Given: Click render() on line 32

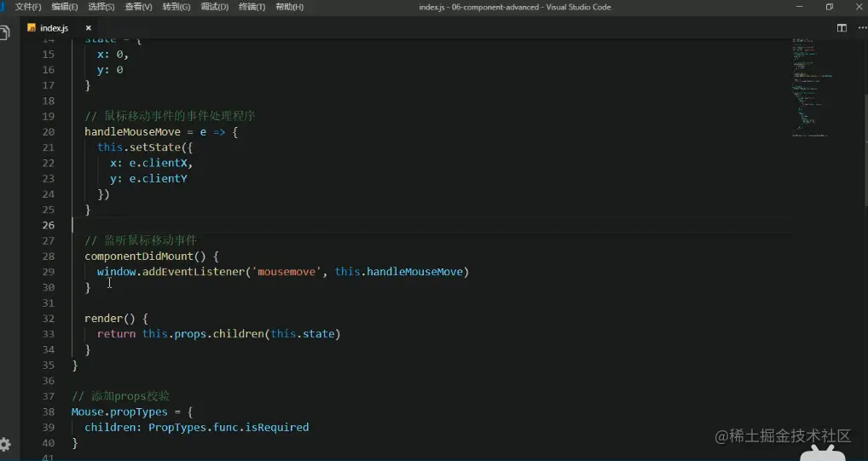Looking at the screenshot, I should click(x=110, y=318).
